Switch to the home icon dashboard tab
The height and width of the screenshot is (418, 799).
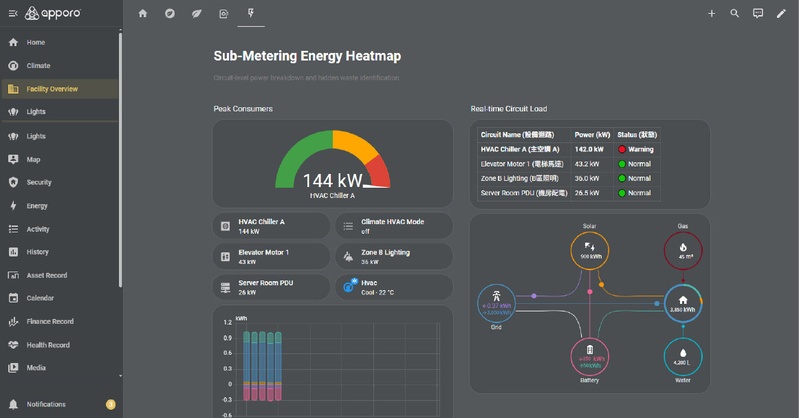pos(143,14)
